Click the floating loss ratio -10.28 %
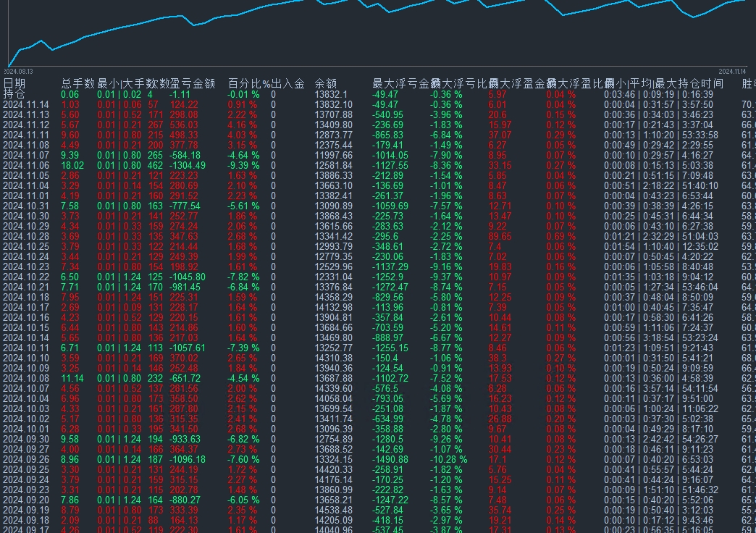This screenshot has height=533, width=756. 448,459
